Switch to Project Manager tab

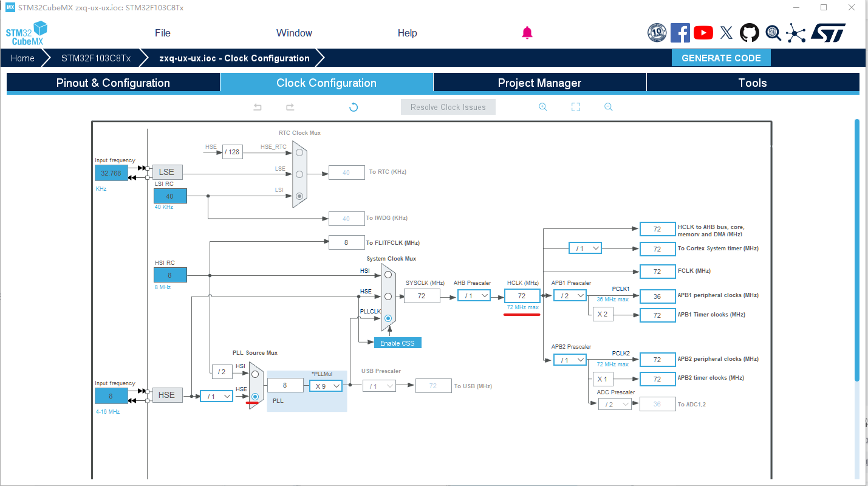(539, 83)
